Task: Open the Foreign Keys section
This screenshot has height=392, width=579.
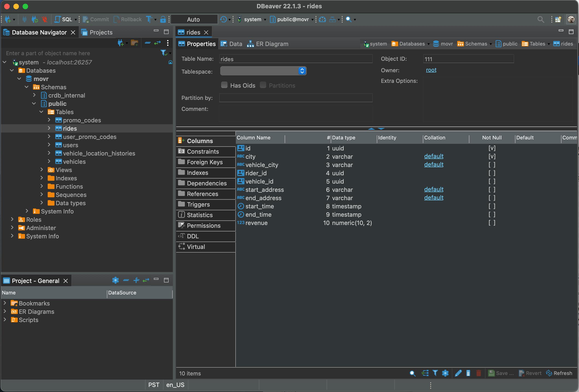Action: 205,162
